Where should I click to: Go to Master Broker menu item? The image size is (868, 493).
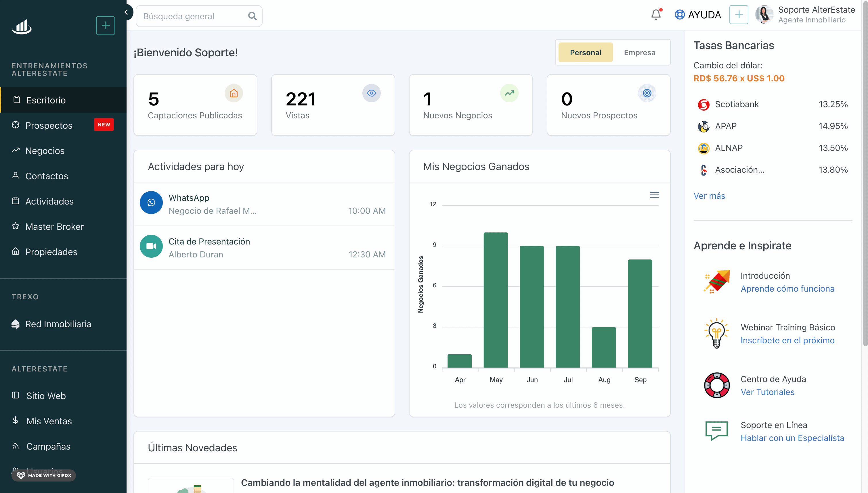click(54, 226)
